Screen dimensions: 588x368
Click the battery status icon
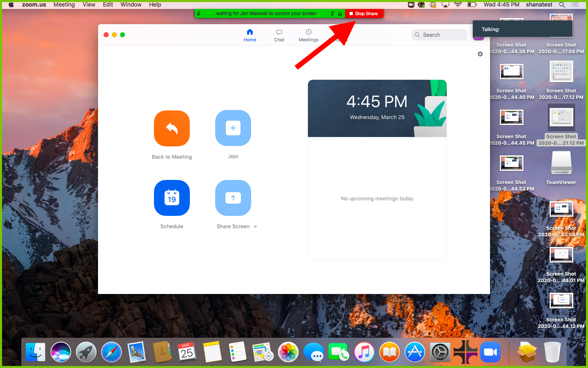pyautogui.click(x=472, y=4)
